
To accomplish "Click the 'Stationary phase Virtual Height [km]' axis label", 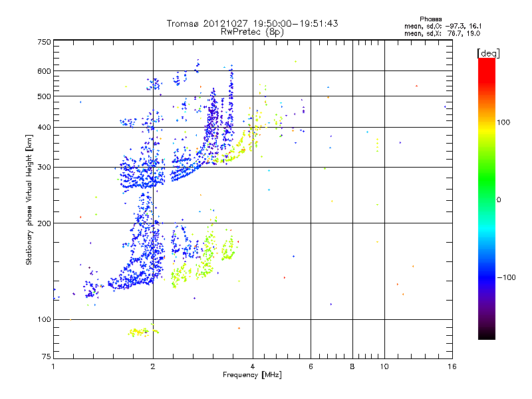I will (x=29, y=200).
